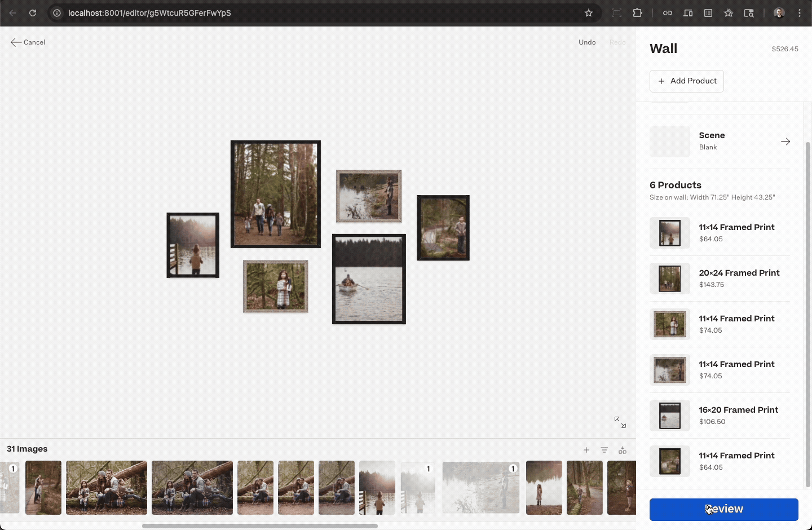
Task: Click the horizontal image strip scrollbar
Action: coord(259,526)
